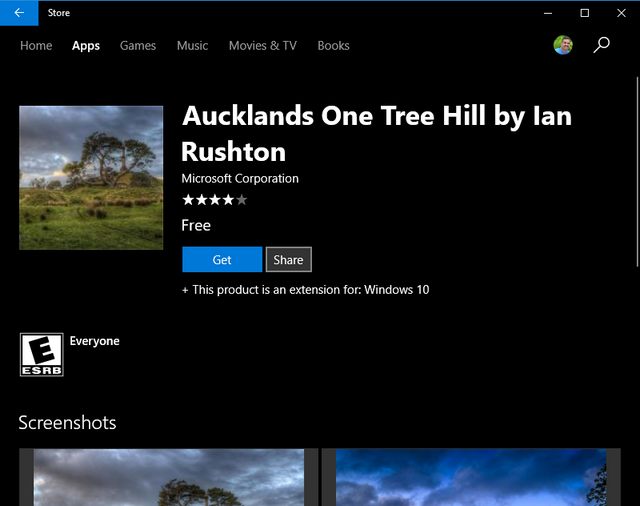Go back using the Store back arrow
Image resolution: width=640 pixels, height=506 pixels.
[x=19, y=13]
